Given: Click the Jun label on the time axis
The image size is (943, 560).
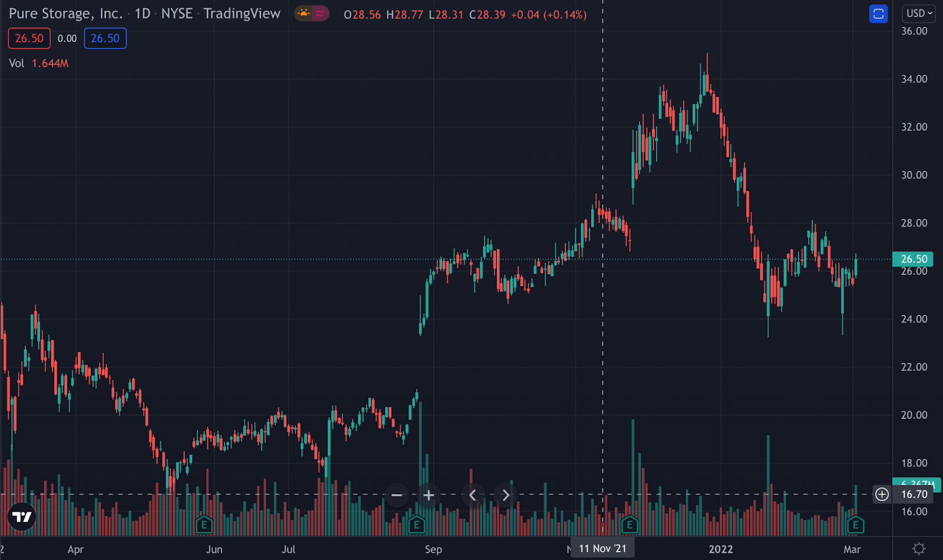Looking at the screenshot, I should pyautogui.click(x=214, y=549).
